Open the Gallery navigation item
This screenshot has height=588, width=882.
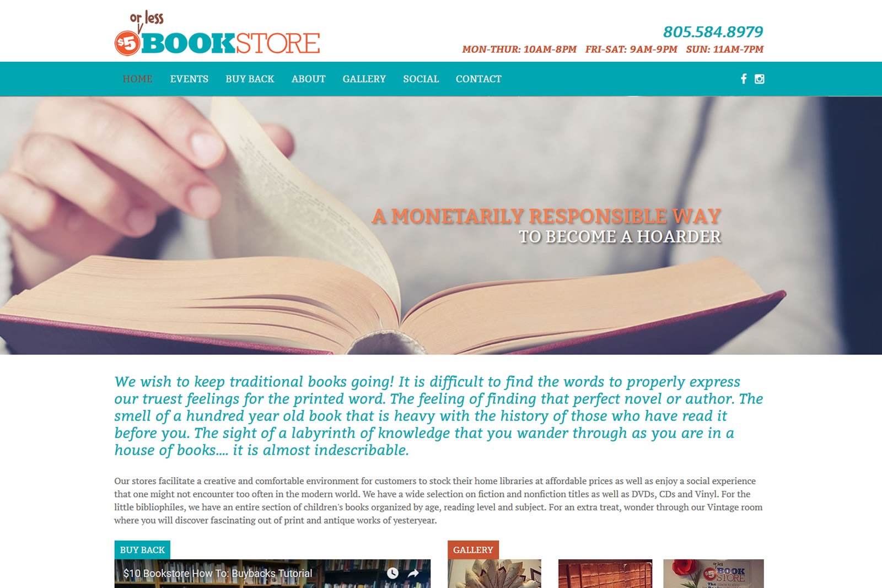click(x=364, y=79)
